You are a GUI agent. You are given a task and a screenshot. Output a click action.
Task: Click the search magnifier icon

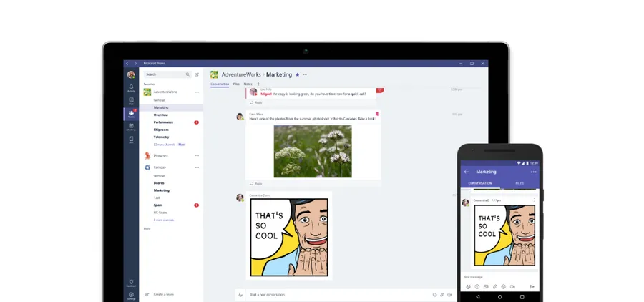pos(187,74)
